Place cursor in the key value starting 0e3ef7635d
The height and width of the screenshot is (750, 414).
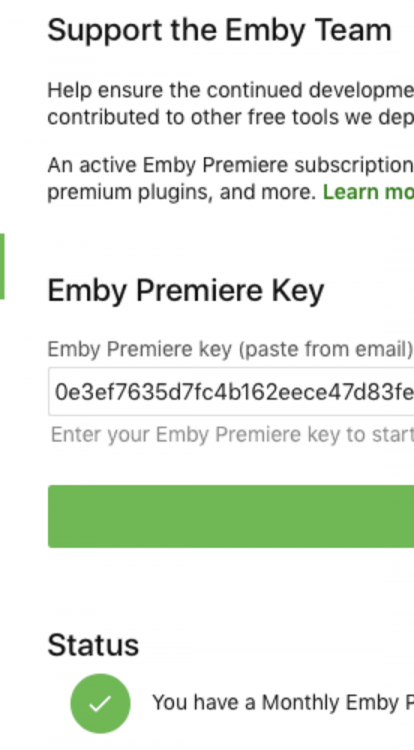point(234,392)
